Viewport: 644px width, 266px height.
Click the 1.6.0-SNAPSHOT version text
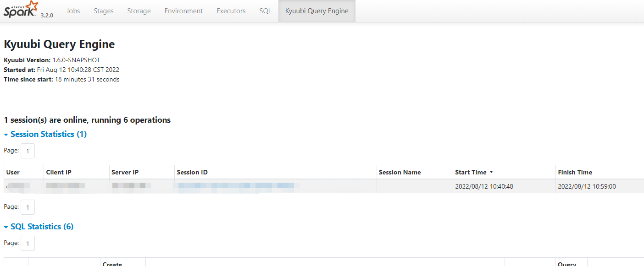coord(76,60)
